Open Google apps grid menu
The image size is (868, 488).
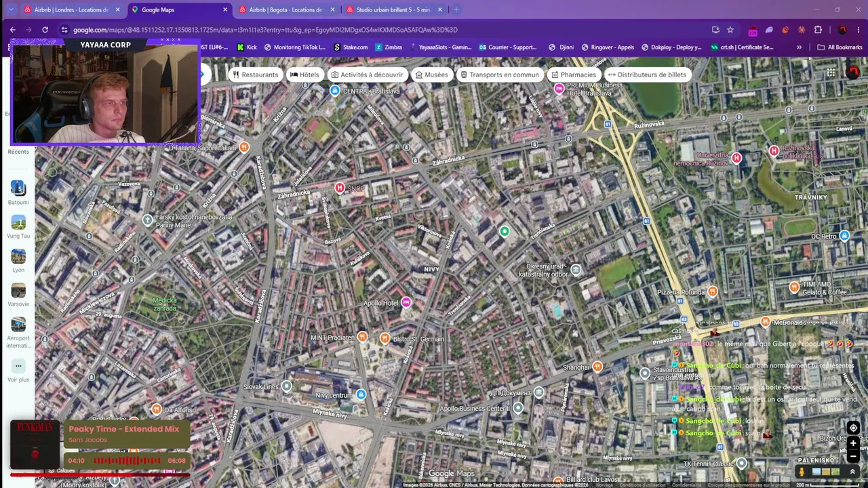click(x=831, y=73)
